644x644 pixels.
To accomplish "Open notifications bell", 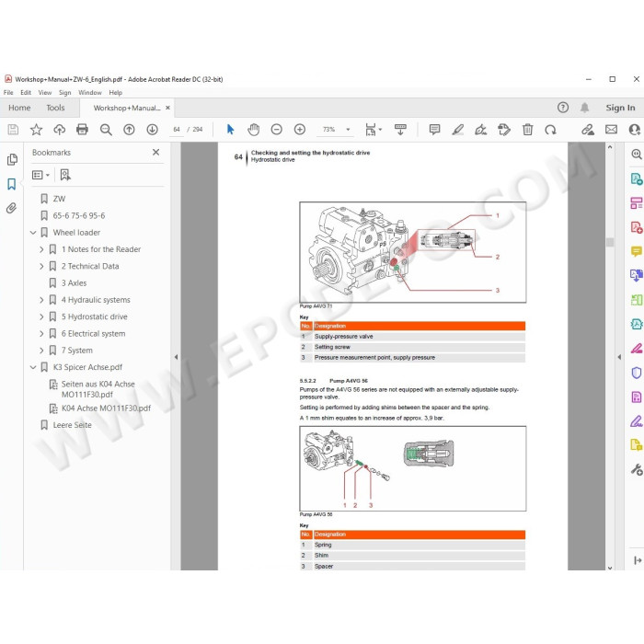I will click(x=584, y=108).
